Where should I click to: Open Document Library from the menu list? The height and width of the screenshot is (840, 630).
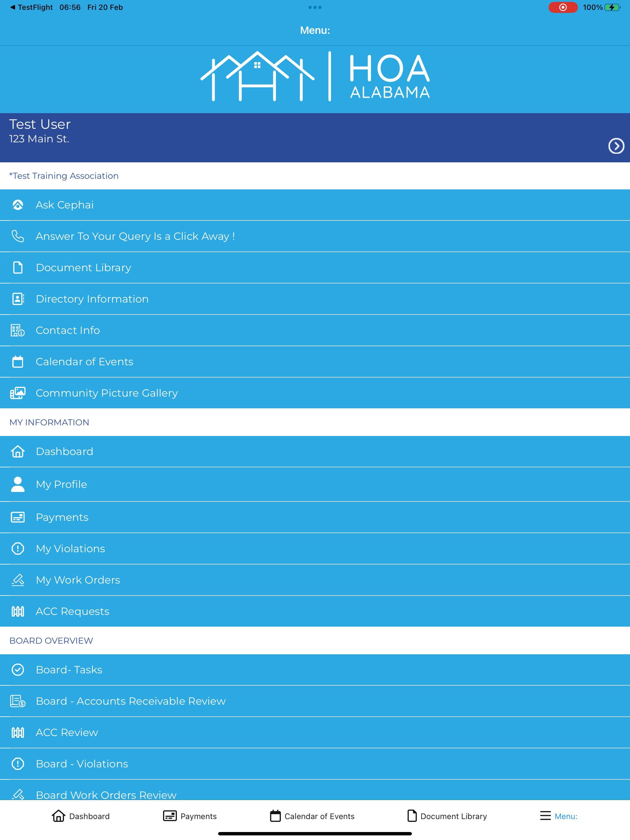click(x=315, y=267)
